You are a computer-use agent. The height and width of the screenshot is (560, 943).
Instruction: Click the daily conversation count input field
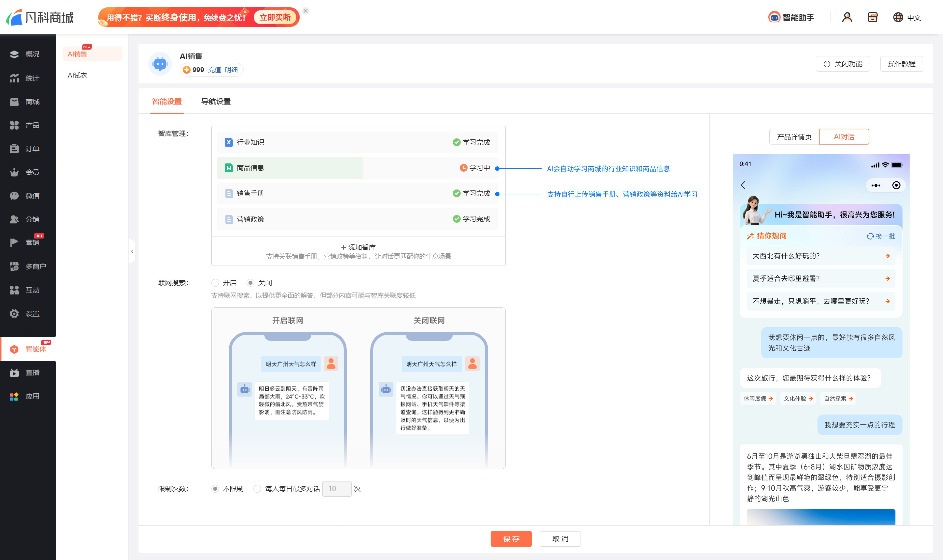coord(336,489)
